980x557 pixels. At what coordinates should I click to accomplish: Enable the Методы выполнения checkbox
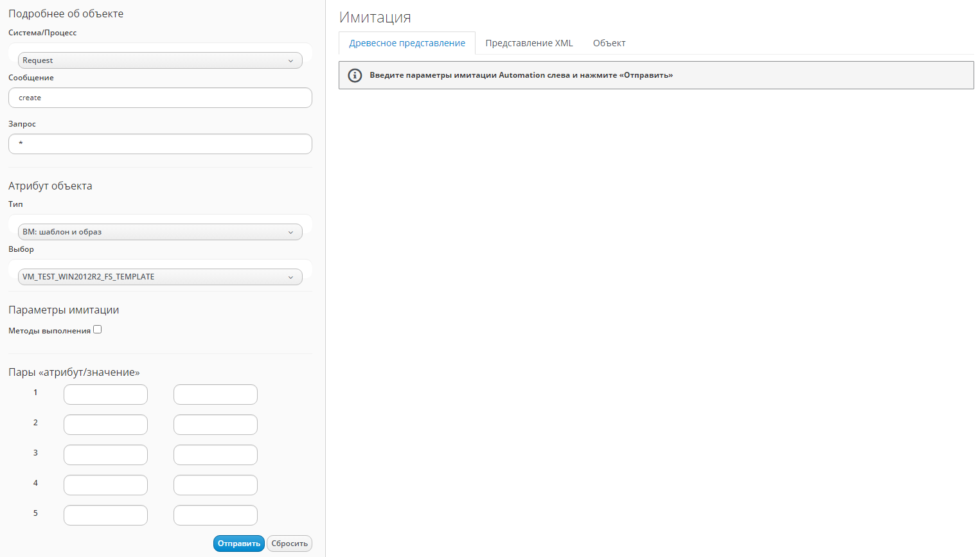coord(98,330)
